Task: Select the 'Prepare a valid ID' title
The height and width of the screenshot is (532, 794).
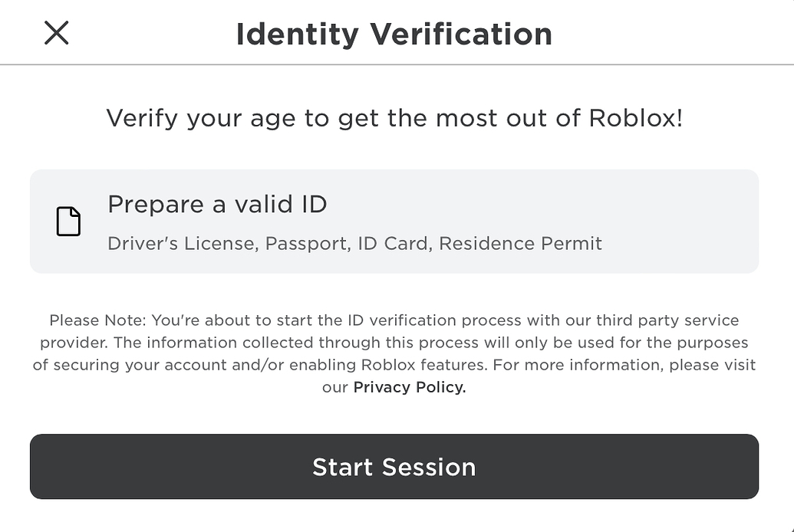Action: pos(217,205)
